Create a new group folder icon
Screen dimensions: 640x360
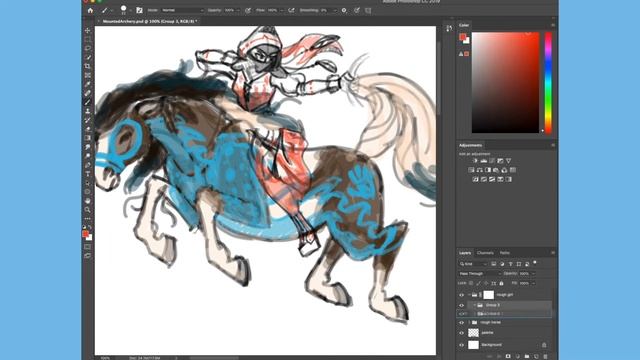coord(527,356)
